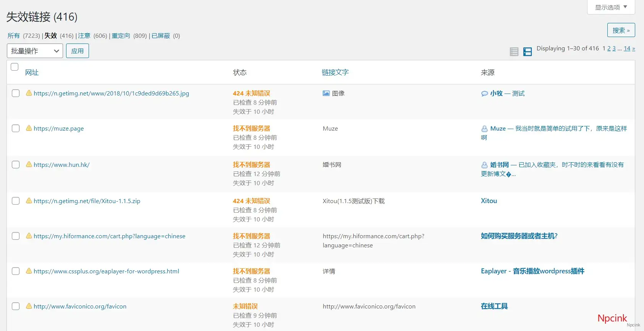644x331 pixels.
Task: Click warning icon beside faviconico.org URL
Action: click(x=29, y=306)
